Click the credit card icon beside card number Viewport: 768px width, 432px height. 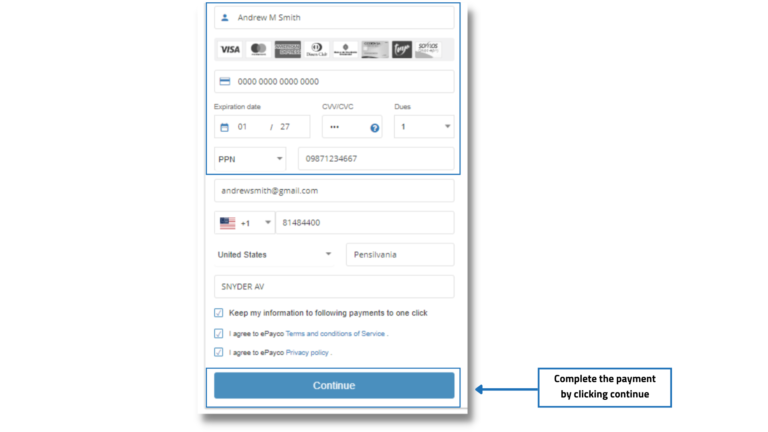point(225,82)
